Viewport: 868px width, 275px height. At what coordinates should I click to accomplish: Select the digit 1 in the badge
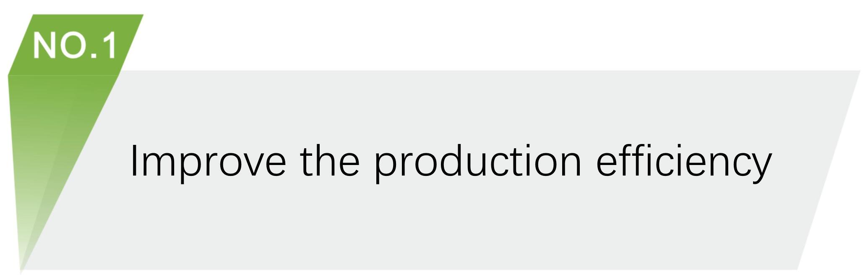[109, 46]
